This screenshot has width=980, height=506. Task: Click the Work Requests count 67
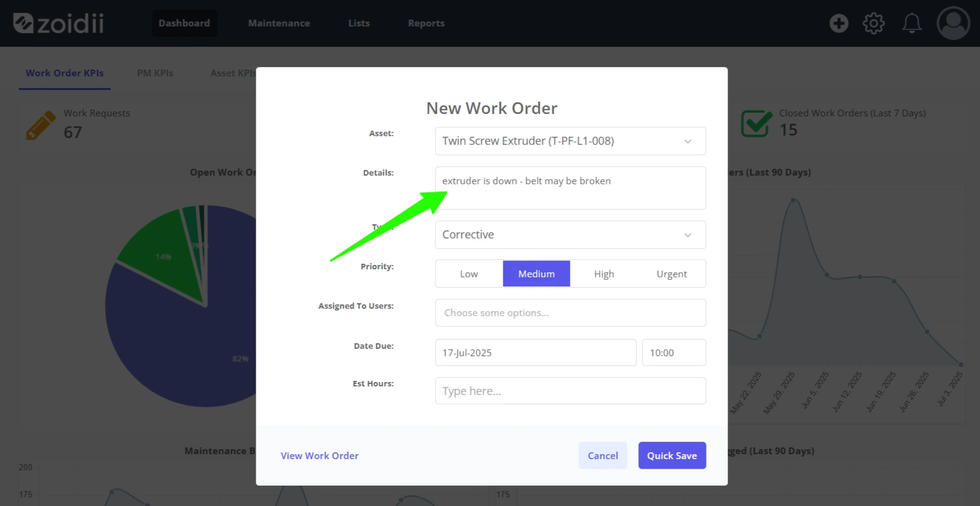73,133
